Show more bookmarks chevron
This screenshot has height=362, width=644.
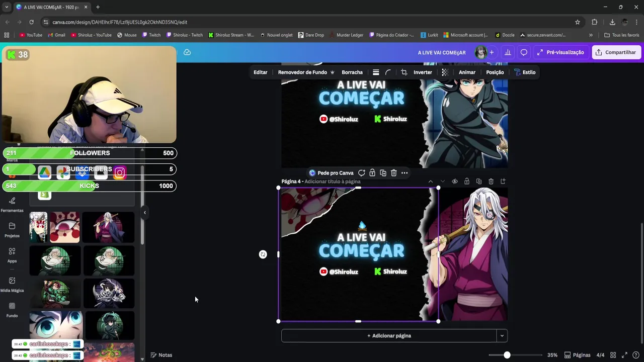pyautogui.click(x=591, y=35)
